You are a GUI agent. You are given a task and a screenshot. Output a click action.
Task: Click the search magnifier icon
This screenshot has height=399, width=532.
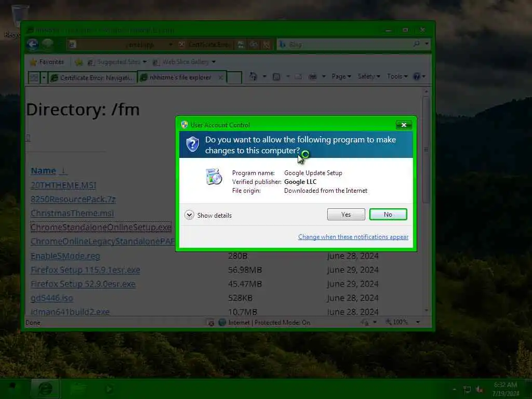[x=416, y=44]
